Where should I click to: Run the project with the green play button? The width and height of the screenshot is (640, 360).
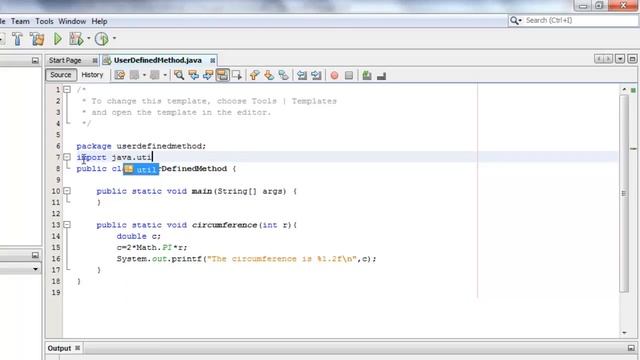58,39
